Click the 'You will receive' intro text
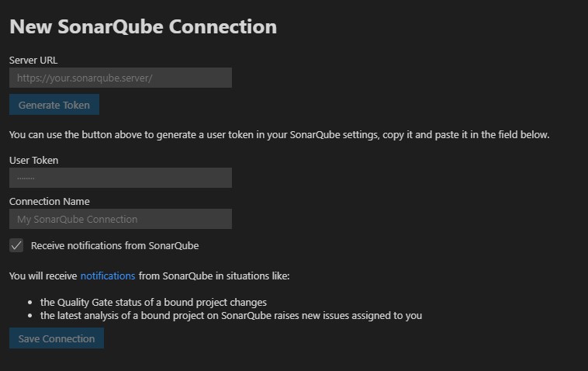Image resolution: width=588 pixels, height=371 pixels. point(43,276)
